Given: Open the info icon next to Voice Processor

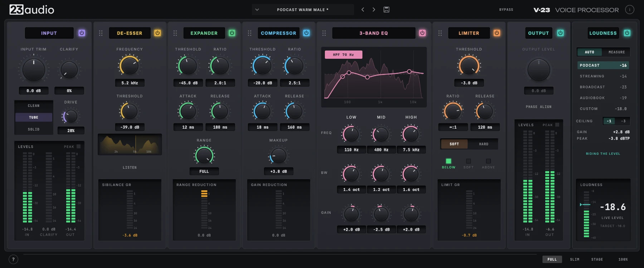Looking at the screenshot, I should [630, 10].
